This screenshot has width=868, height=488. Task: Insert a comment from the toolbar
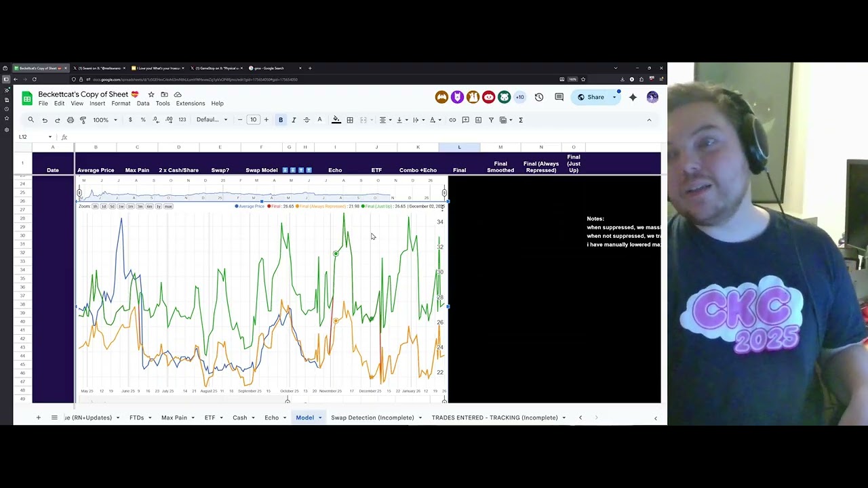tap(465, 120)
